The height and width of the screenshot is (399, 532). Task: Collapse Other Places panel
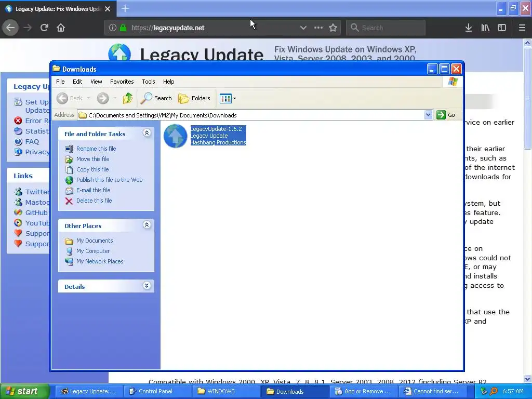(x=147, y=225)
